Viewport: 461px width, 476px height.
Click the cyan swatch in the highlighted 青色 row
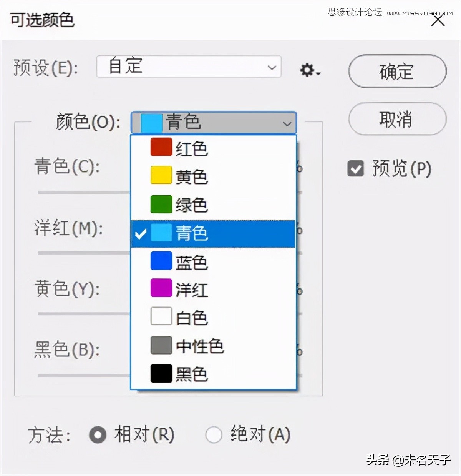tap(161, 233)
